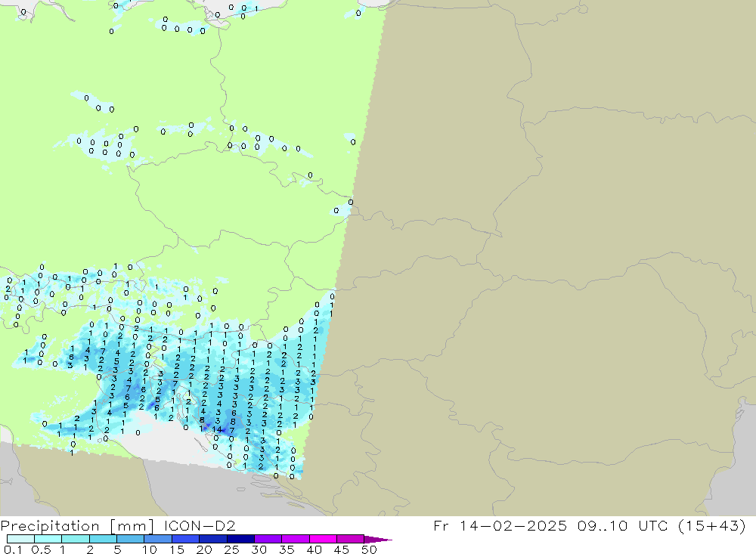This screenshot has height=554, width=756.
Task: Click the "UTC" label in the caption
Action: click(654, 525)
